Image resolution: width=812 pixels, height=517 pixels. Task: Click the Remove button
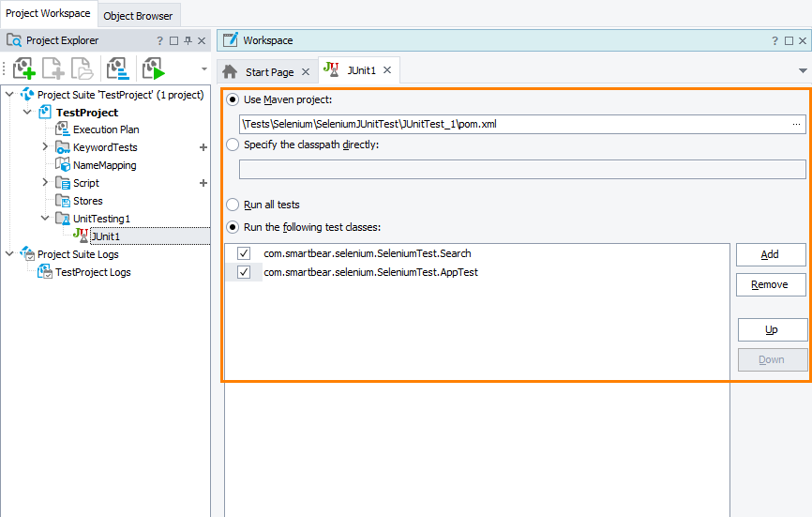(770, 284)
